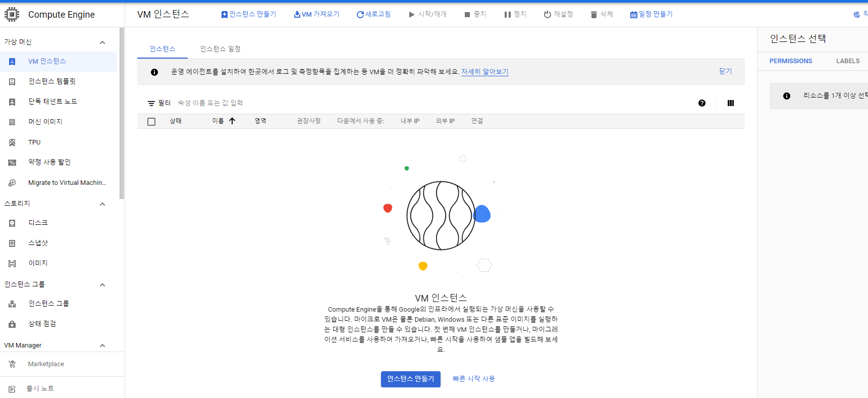Click the info icon in the right panel
Viewport: 868px width, 398px height.
pyautogui.click(x=787, y=96)
